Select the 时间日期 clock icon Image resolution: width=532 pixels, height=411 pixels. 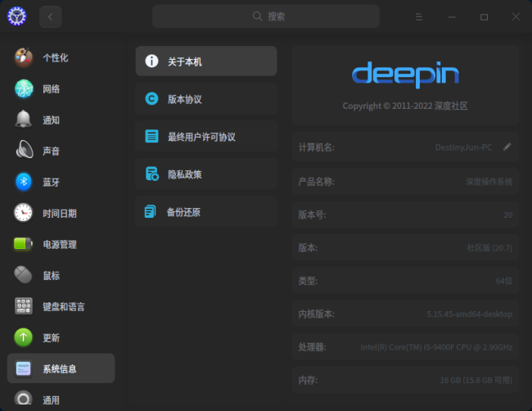click(x=23, y=213)
